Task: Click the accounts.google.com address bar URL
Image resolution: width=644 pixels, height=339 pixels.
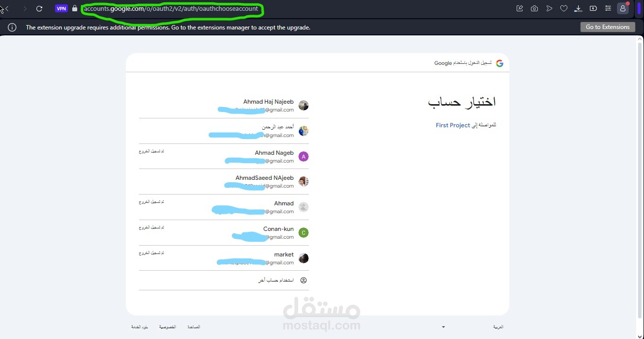Action: [x=171, y=8]
